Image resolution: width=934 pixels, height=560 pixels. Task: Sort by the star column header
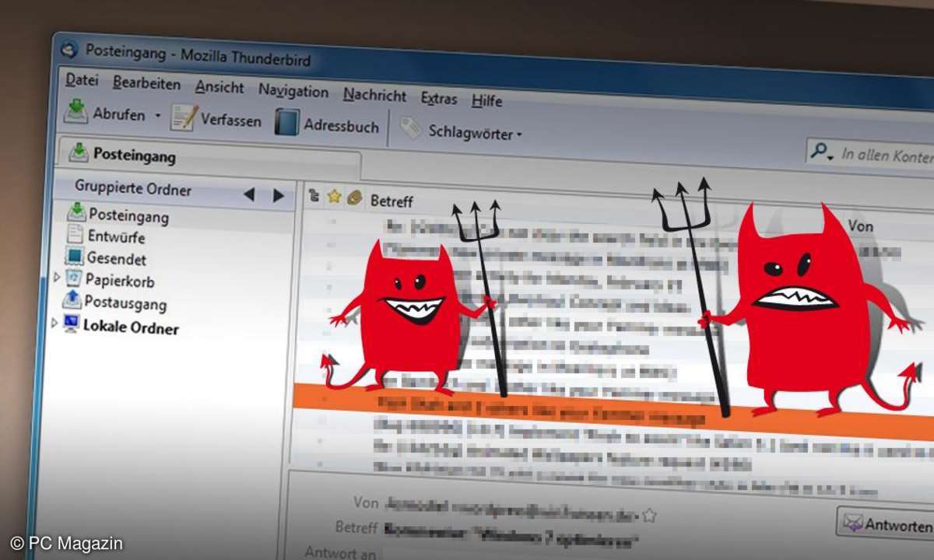point(334,197)
